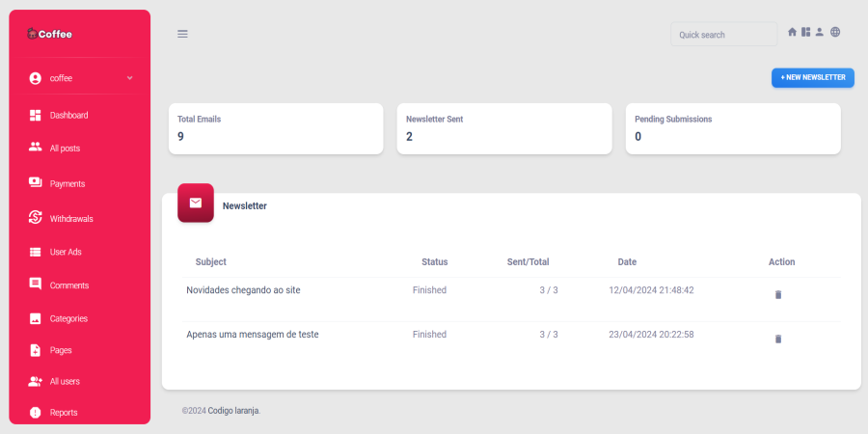The image size is (868, 434).
Task: Select Withdrawals in the sidebar
Action: tap(70, 219)
